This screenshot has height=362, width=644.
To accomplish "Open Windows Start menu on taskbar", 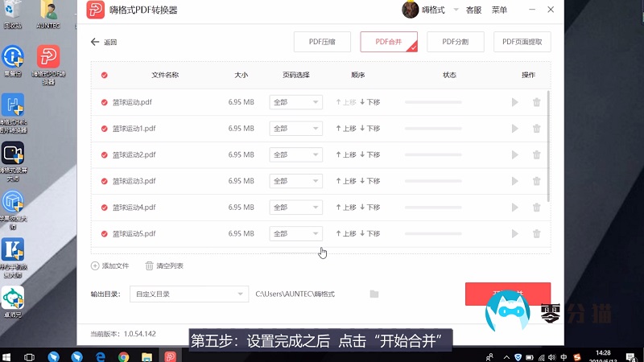I will (8, 356).
